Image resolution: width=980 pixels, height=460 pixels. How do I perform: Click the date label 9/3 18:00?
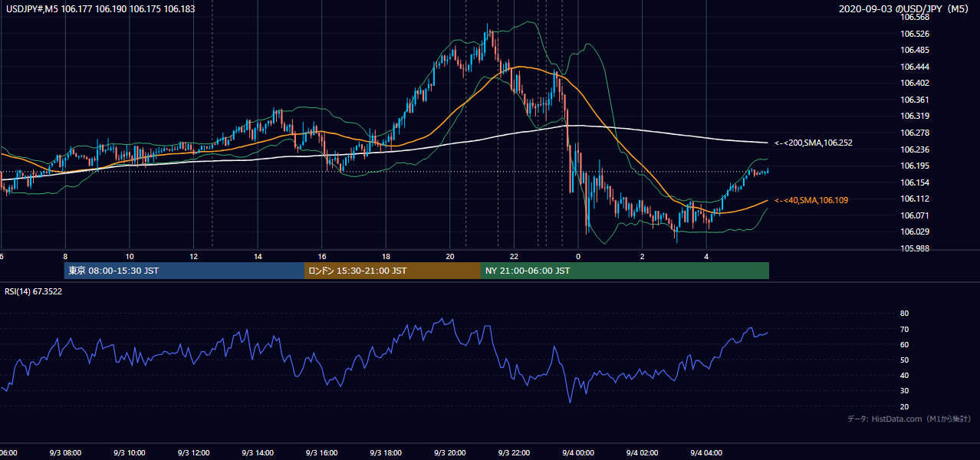point(386,453)
